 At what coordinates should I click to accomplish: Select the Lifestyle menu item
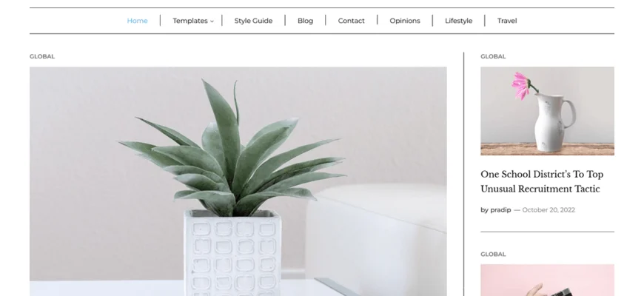point(458,21)
